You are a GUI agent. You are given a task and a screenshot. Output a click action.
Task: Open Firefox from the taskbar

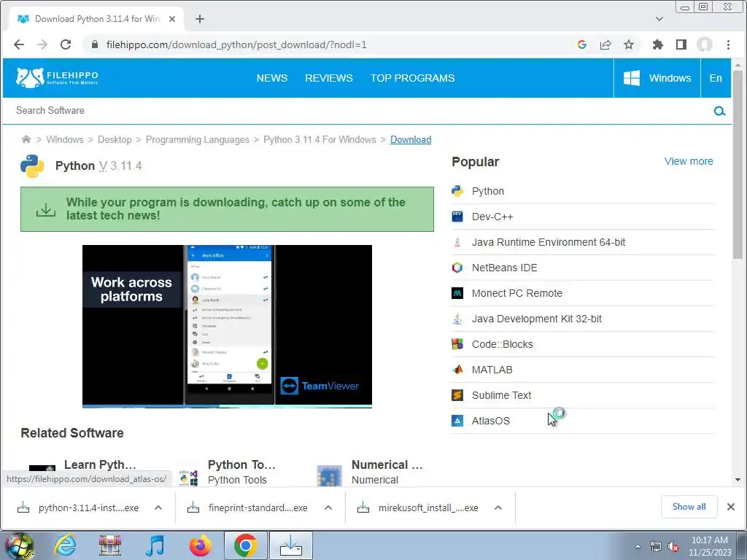(x=200, y=545)
